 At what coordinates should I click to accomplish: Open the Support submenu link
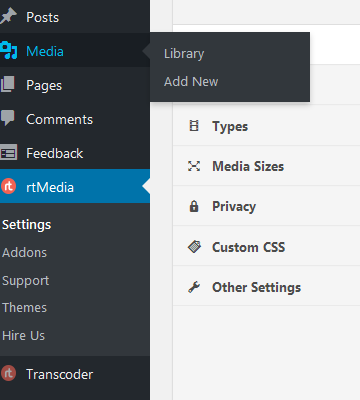coord(26,281)
